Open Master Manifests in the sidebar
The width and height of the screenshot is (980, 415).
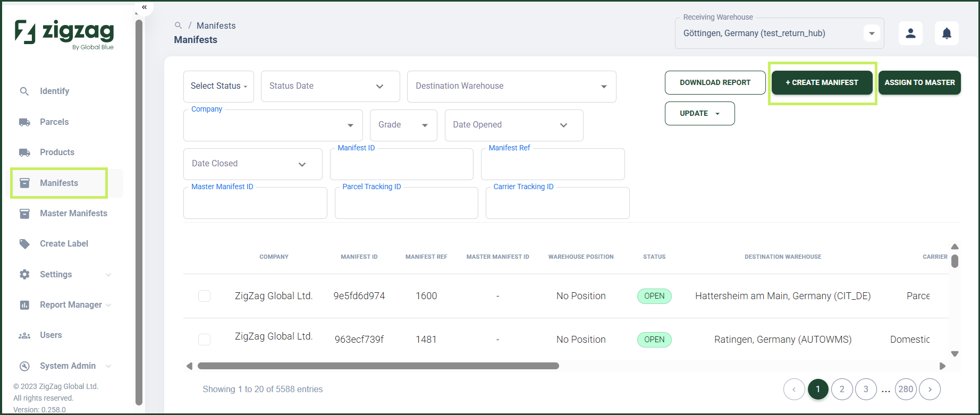coord(73,214)
